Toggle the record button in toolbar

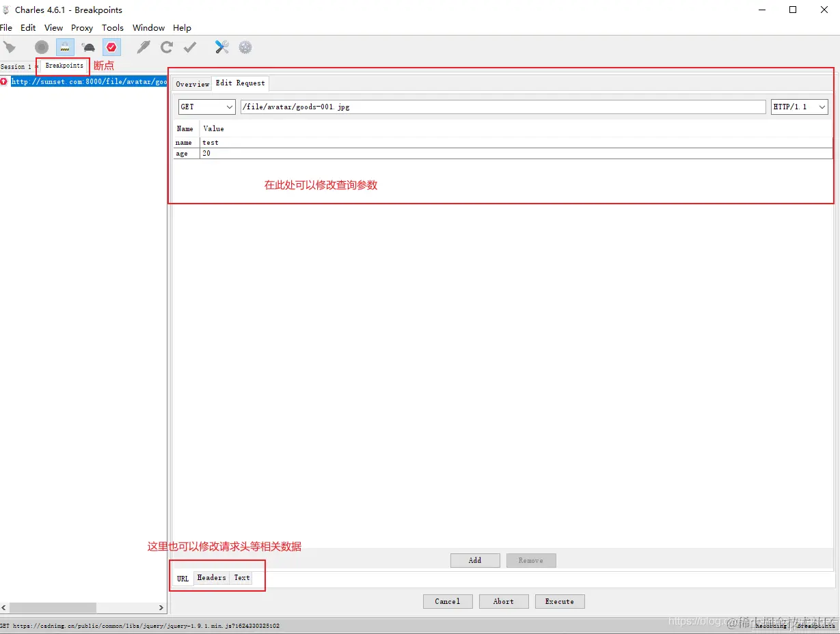tap(42, 47)
